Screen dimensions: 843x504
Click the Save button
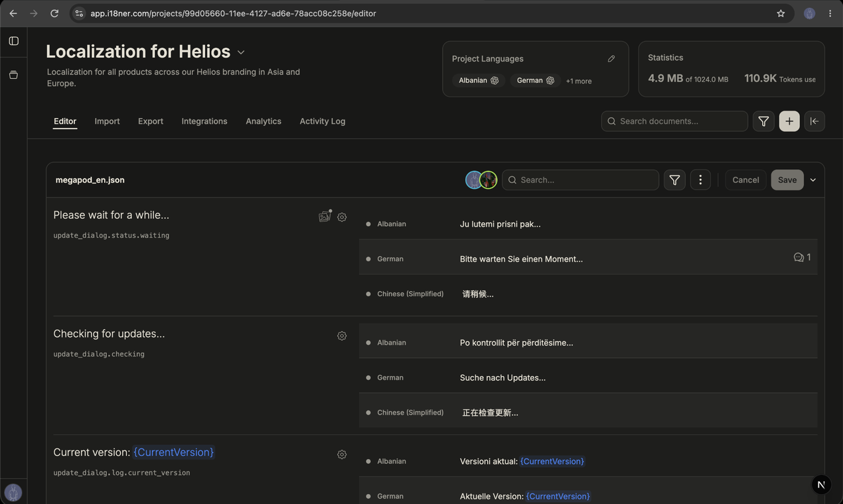point(787,180)
